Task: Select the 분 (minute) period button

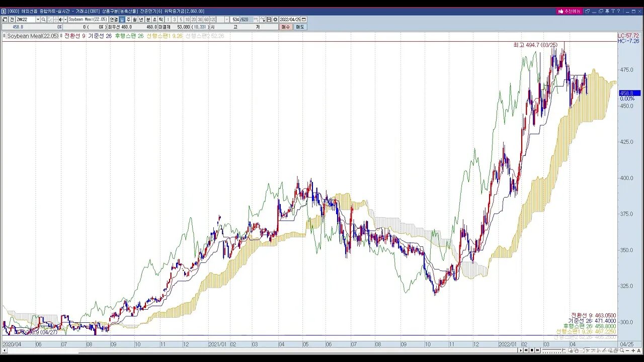Action: pyautogui.click(x=148, y=20)
